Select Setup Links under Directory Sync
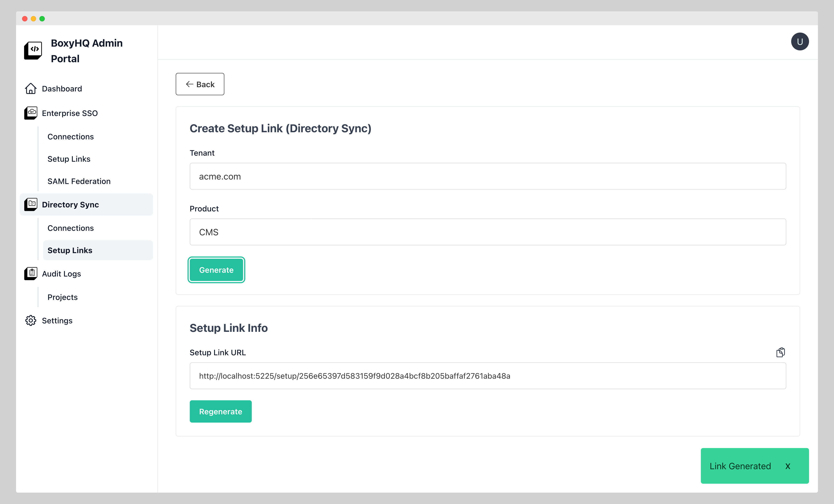Screen dimensions: 834x504 [x=70, y=250]
